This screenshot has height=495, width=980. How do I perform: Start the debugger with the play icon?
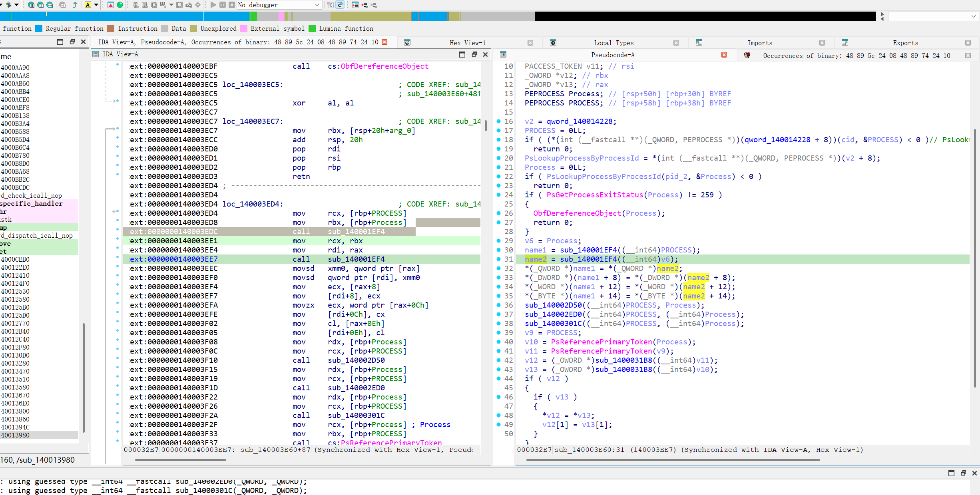[x=213, y=5]
